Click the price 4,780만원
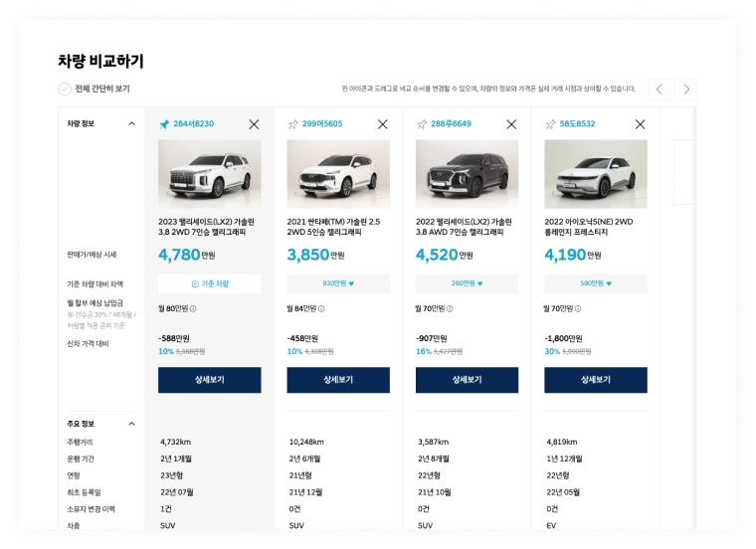The width and height of the screenshot is (756, 549). coord(187,255)
